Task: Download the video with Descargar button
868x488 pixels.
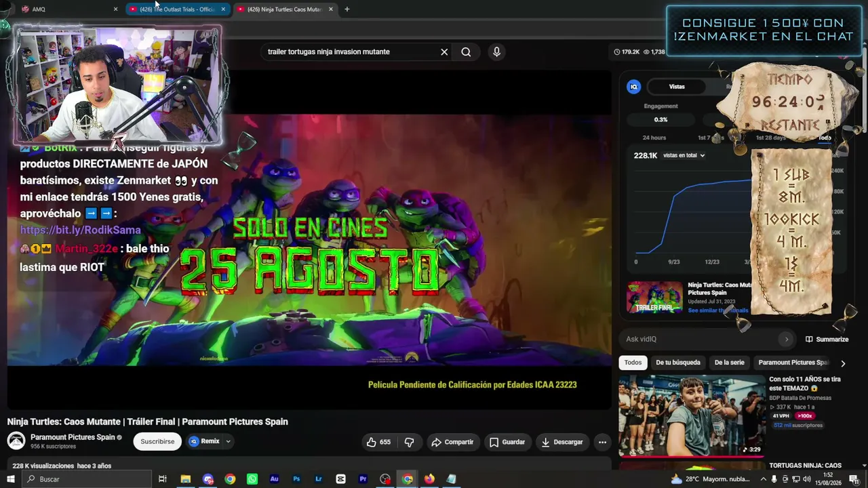Action: pos(562,442)
